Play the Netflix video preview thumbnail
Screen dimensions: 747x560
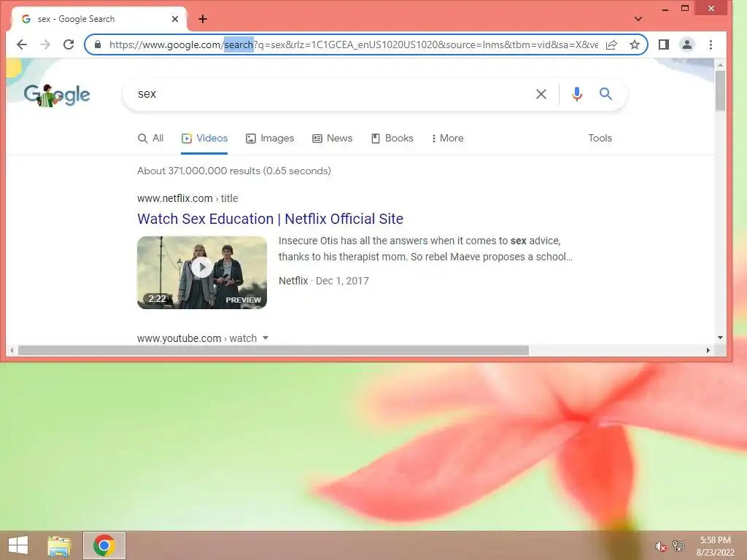click(x=202, y=273)
